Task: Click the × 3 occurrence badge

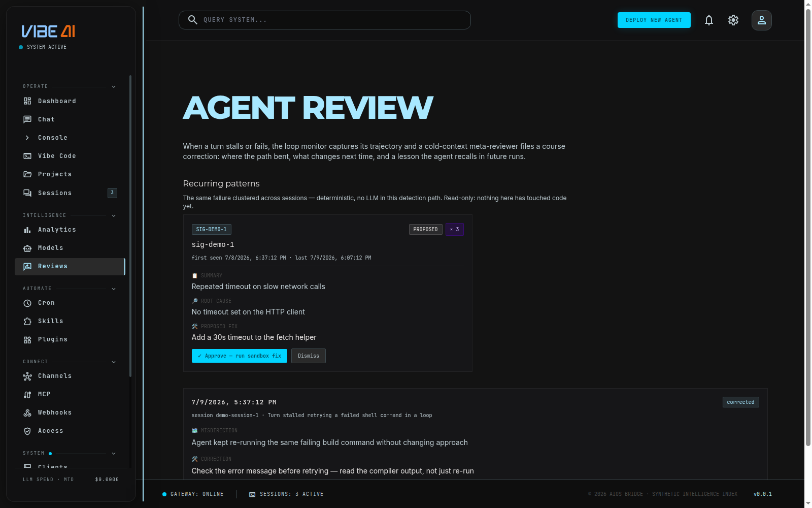Action: click(454, 230)
